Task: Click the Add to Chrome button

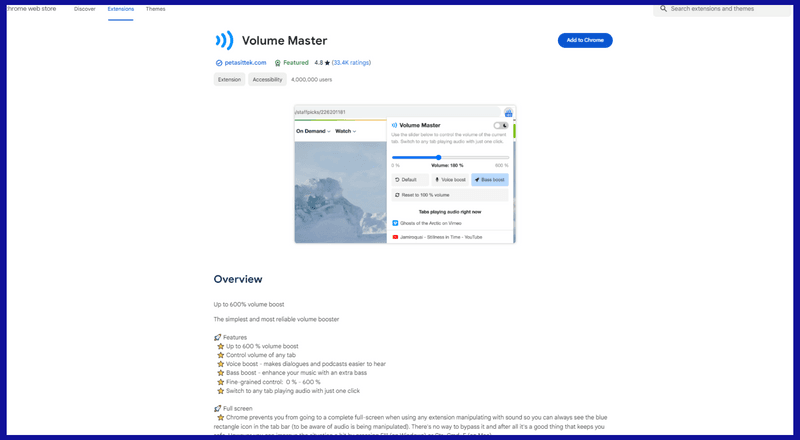Action: click(x=585, y=40)
